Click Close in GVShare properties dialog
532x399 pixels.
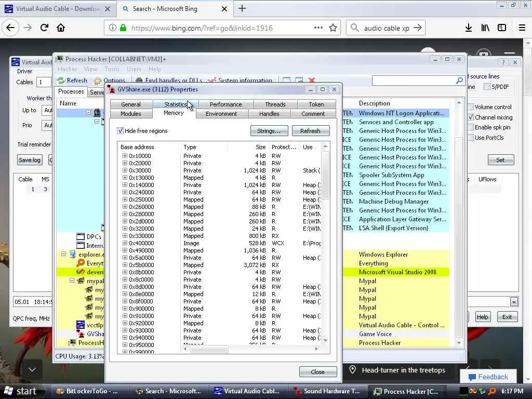tap(318, 372)
